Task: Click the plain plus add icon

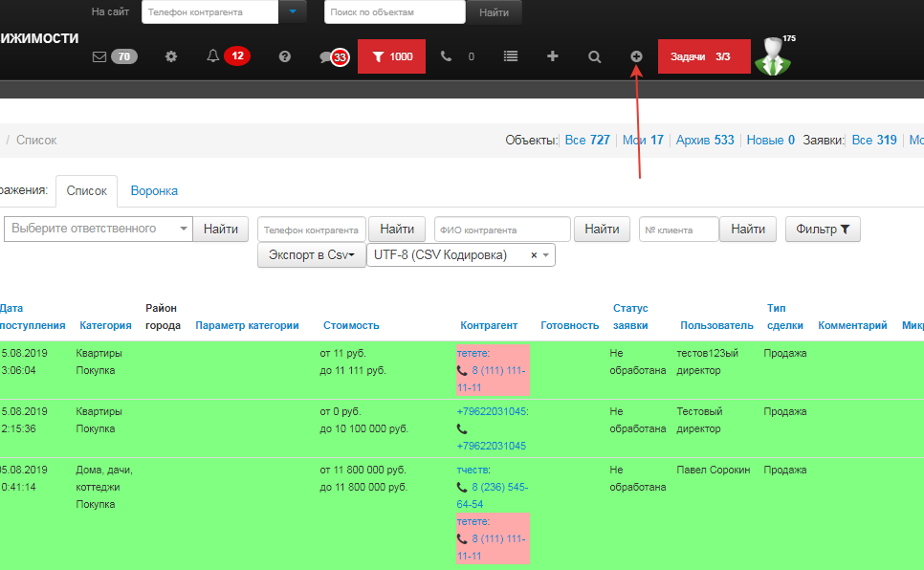Action: (x=552, y=56)
